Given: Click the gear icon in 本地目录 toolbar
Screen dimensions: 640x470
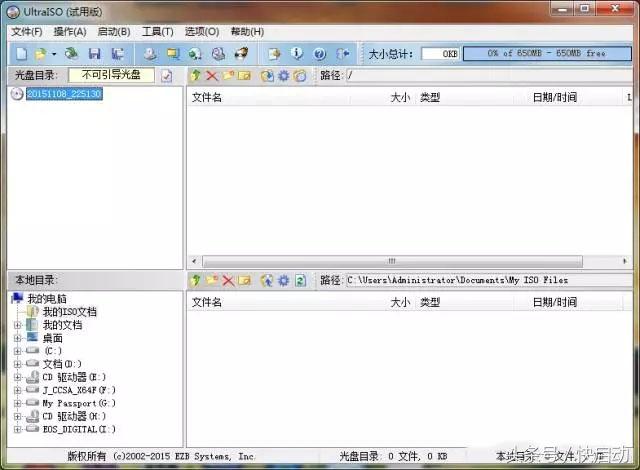Looking at the screenshot, I should pos(284,280).
